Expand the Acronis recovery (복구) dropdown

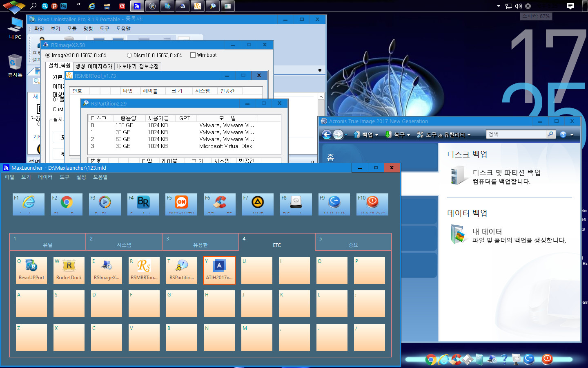(408, 135)
